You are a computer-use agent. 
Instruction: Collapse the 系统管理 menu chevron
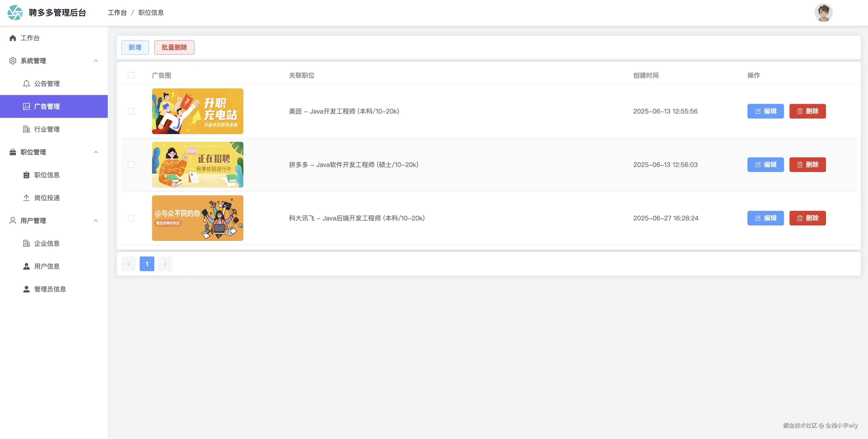(x=96, y=61)
